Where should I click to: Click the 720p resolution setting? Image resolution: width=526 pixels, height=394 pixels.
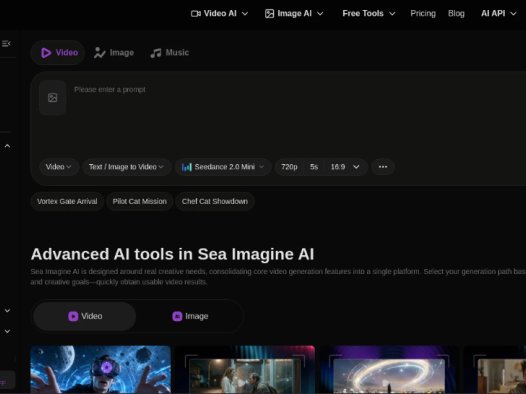[x=289, y=167]
